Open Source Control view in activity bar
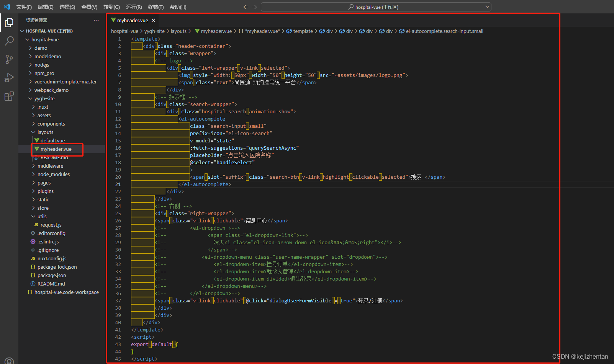 pyautogui.click(x=9, y=59)
